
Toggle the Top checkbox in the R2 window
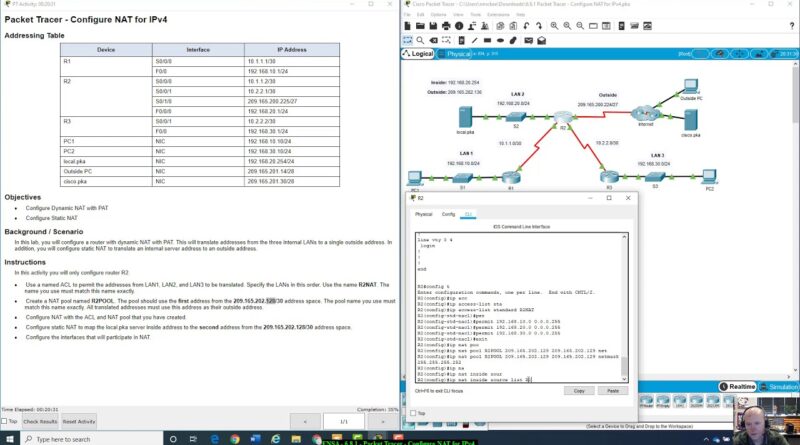point(413,413)
